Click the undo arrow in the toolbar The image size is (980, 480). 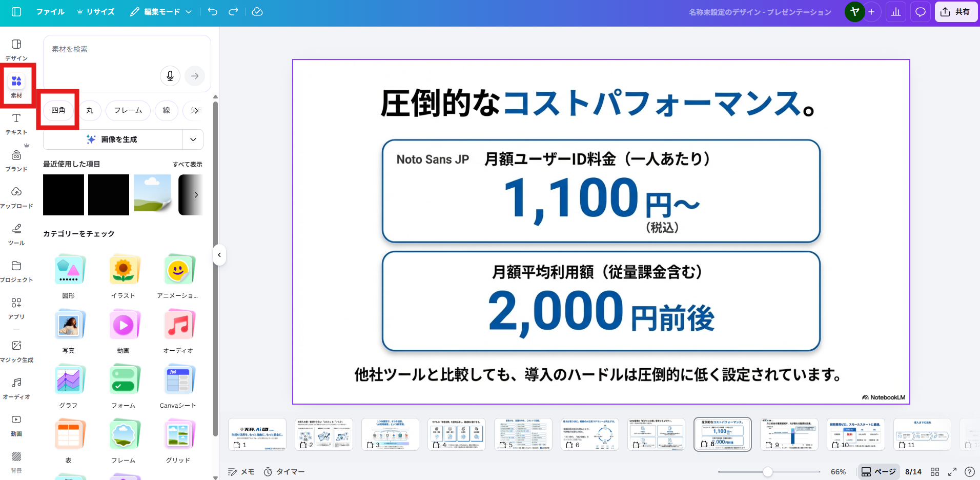[x=212, y=11]
